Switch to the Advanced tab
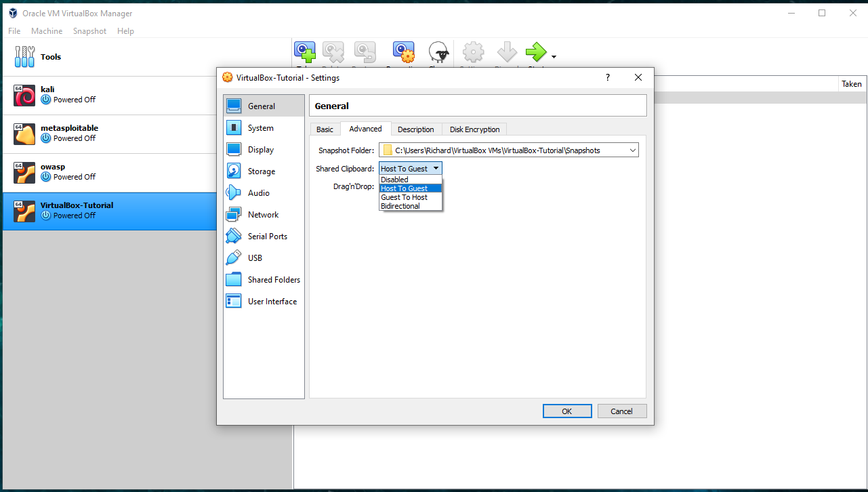 [365, 129]
